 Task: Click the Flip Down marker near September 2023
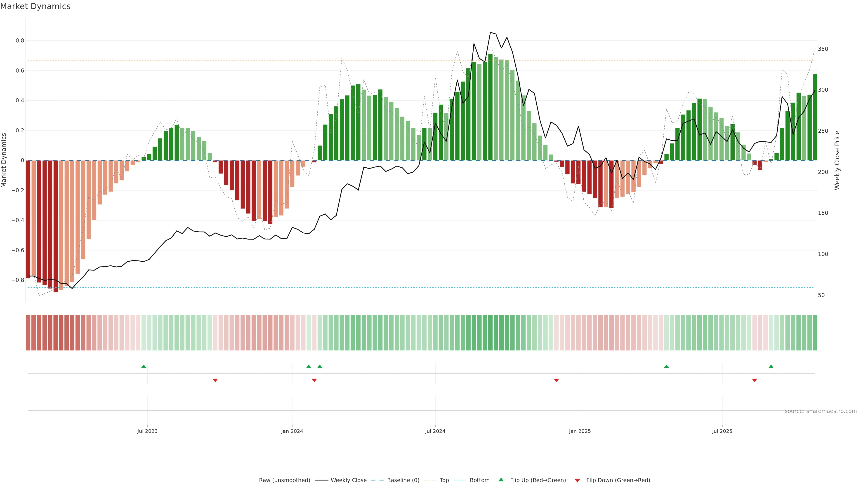[x=215, y=380]
